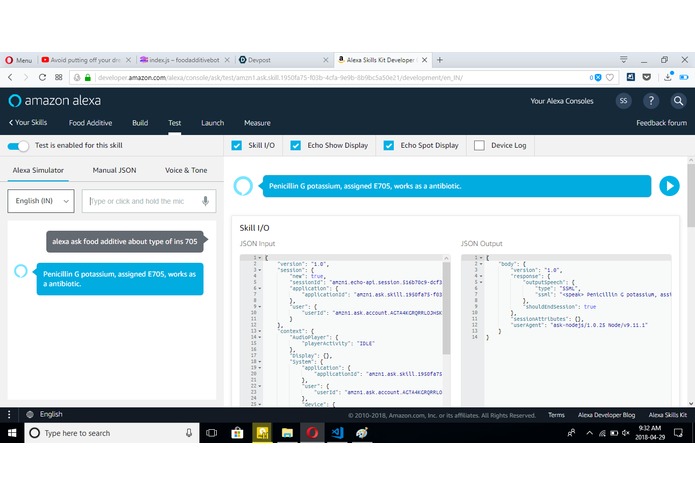Open the Terms link in footer
The width and height of the screenshot is (695, 494).
point(556,415)
